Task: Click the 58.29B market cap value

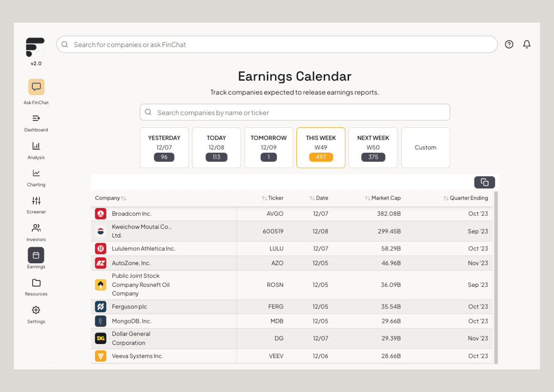Action: [391, 249]
